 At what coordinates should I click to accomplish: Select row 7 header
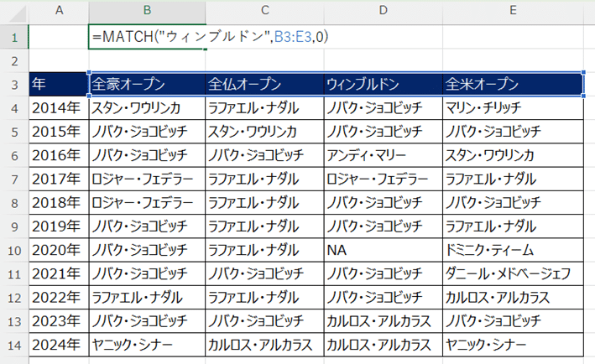[x=14, y=179]
